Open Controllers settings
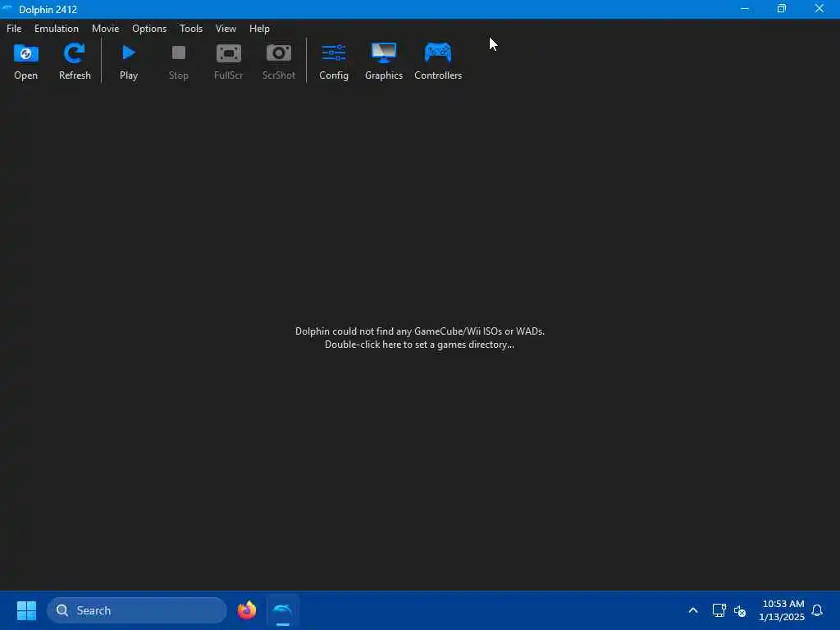This screenshot has width=840, height=630. coord(438,61)
